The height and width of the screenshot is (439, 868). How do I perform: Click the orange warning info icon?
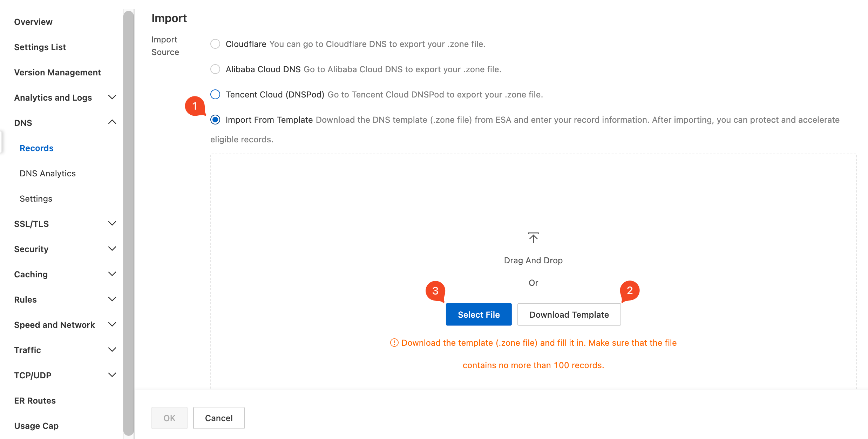pyautogui.click(x=394, y=343)
